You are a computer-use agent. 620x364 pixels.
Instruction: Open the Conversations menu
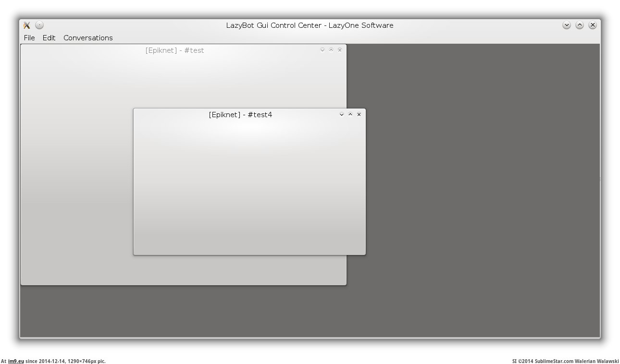click(x=88, y=38)
